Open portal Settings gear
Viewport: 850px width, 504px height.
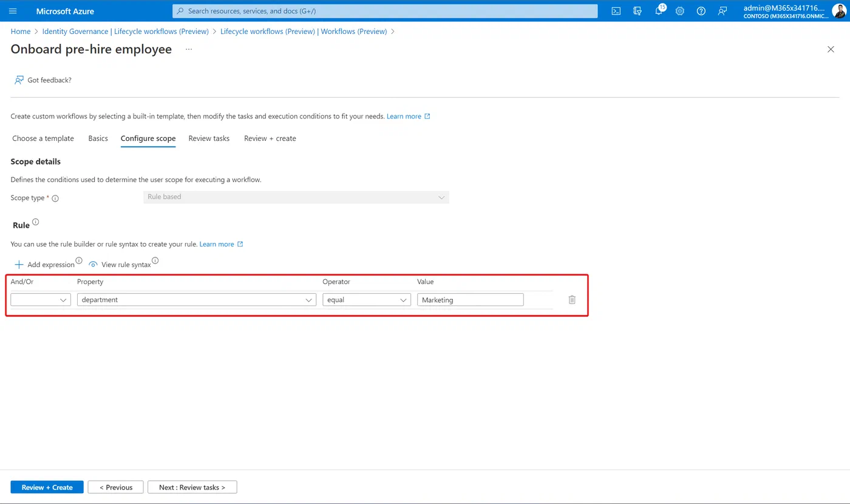click(680, 11)
